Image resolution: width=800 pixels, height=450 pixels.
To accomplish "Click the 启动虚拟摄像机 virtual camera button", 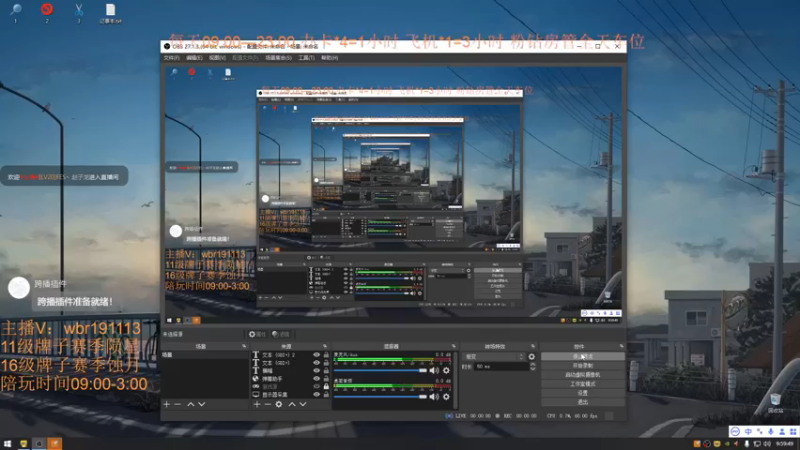I will point(583,374).
